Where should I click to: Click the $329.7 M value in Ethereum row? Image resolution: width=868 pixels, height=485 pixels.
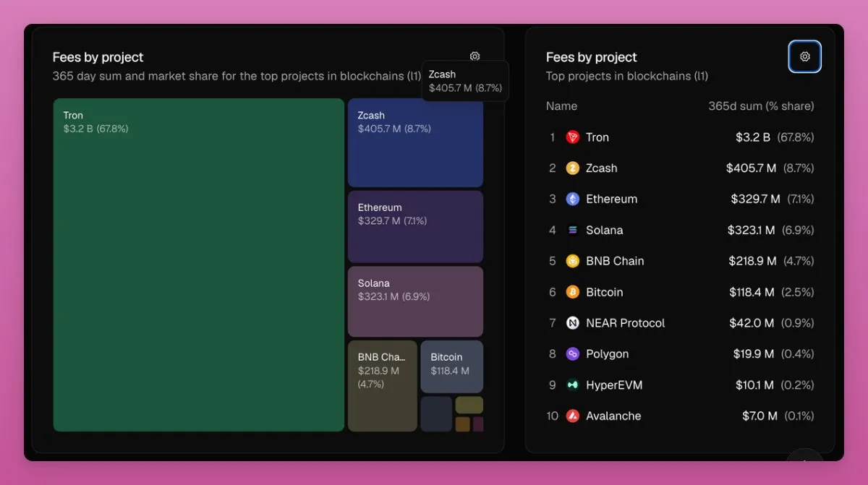(755, 199)
